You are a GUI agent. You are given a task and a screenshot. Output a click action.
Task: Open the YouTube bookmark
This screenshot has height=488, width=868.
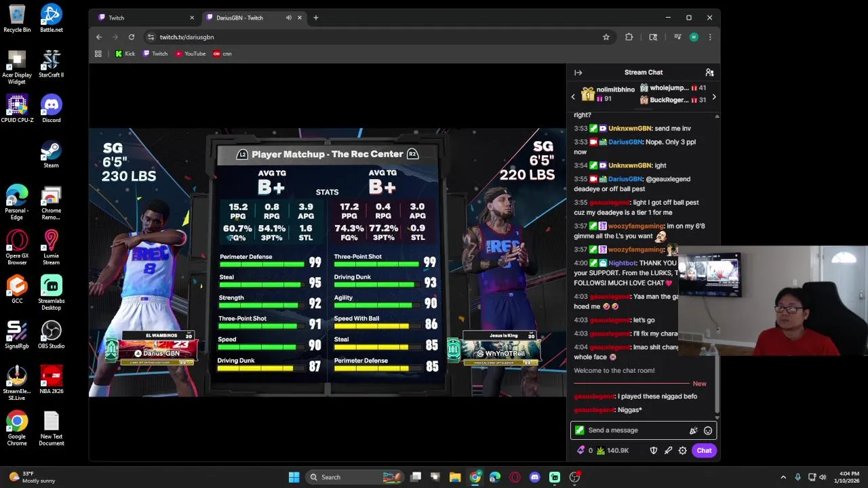tap(191, 54)
